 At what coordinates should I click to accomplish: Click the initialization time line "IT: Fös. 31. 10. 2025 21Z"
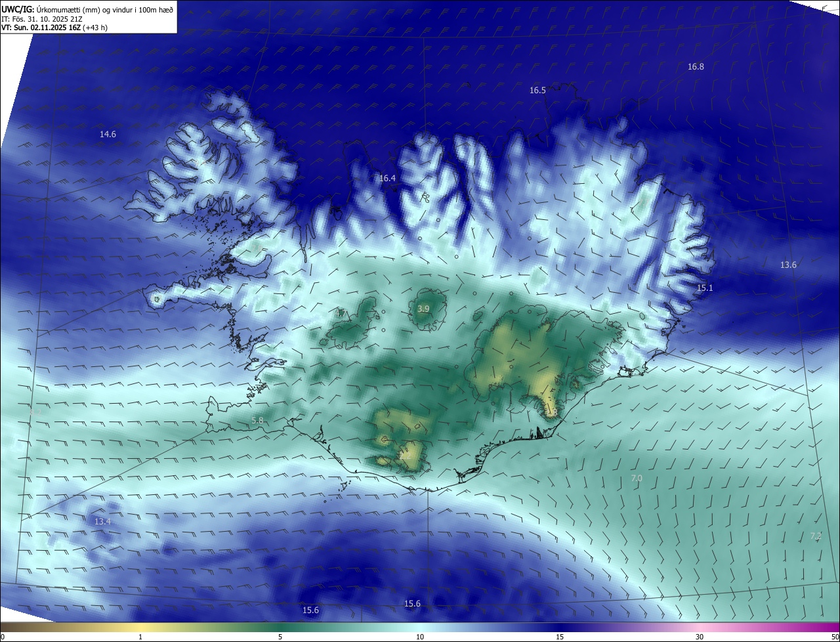[x=41, y=19]
